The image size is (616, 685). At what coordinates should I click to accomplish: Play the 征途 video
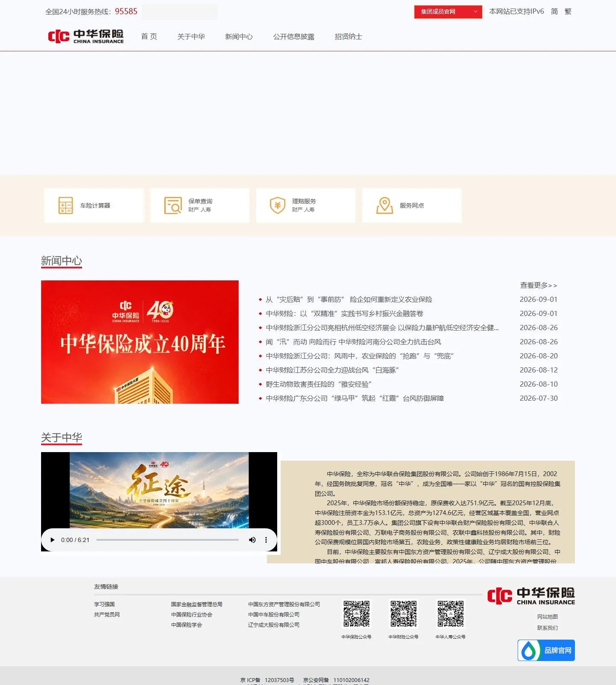[x=52, y=540]
